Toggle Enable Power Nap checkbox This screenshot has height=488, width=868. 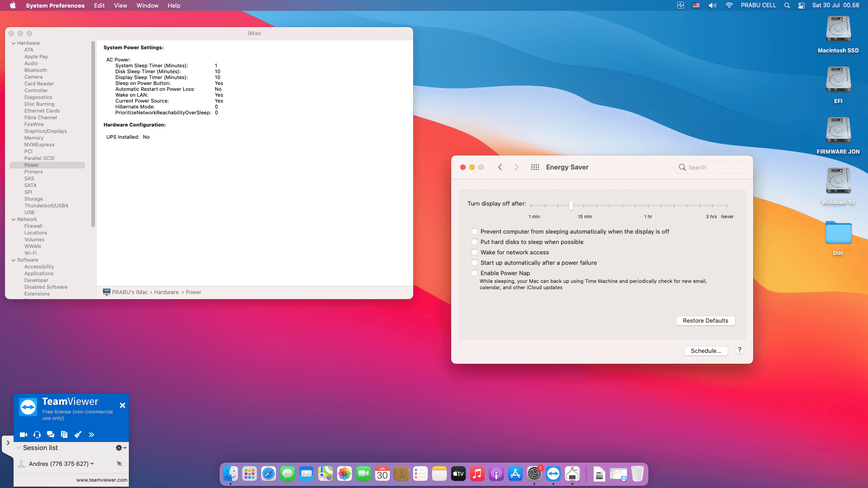tap(475, 273)
